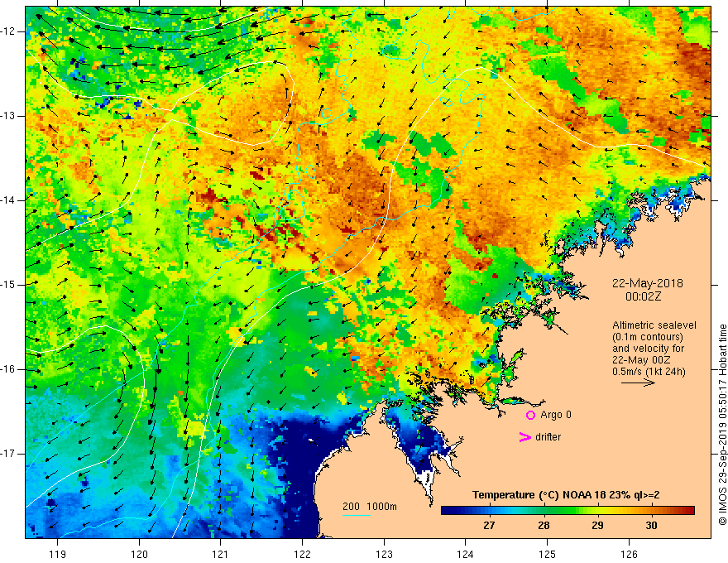
Task: Click the -16 latitude axis label
Action: pos(9,369)
